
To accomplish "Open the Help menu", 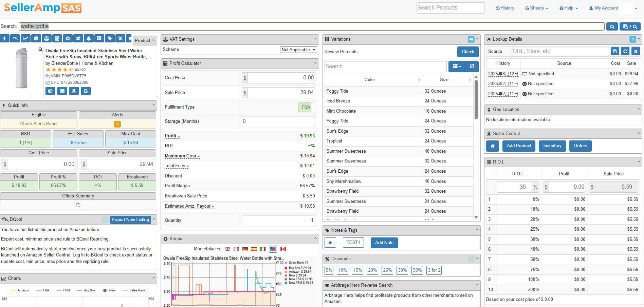I will coord(569,8).
